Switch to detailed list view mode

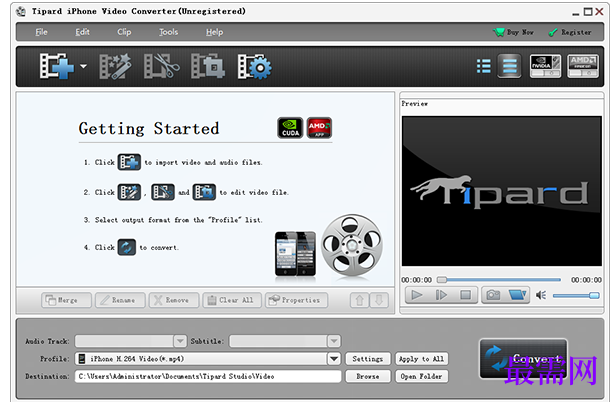(x=484, y=66)
